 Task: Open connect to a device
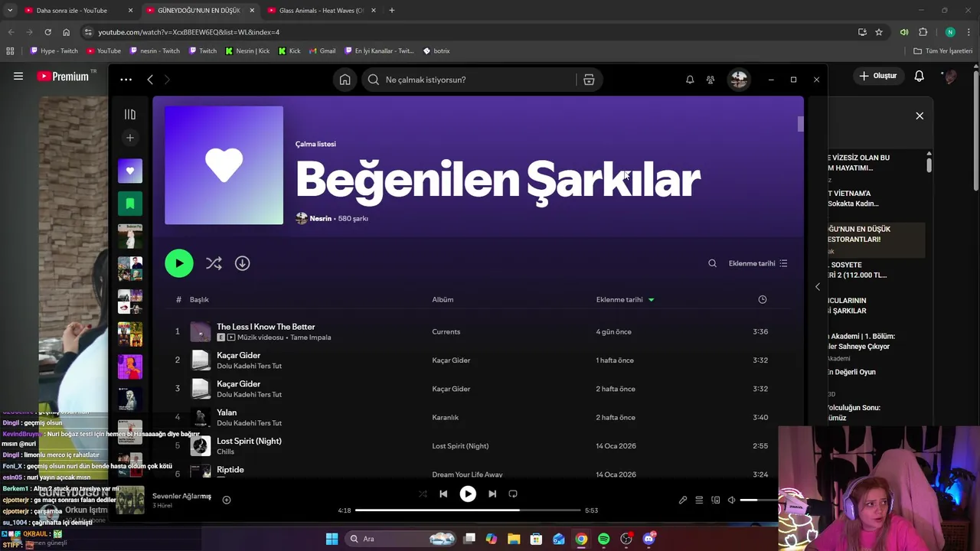coord(715,500)
